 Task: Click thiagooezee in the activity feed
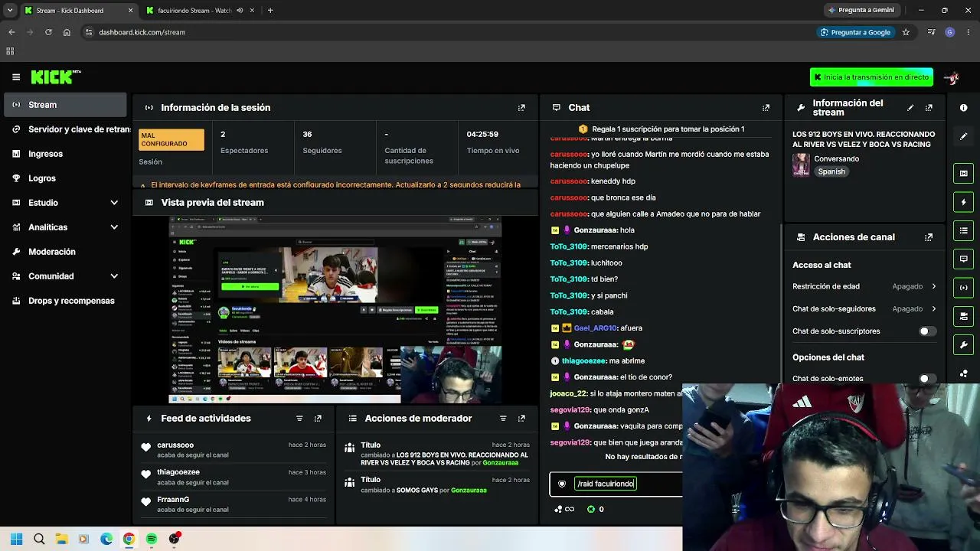pyautogui.click(x=178, y=473)
